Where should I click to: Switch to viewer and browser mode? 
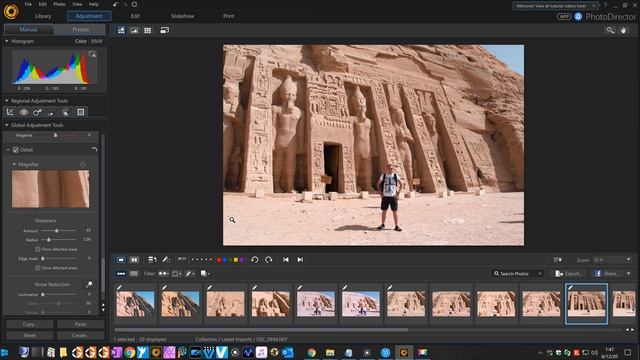point(121,30)
